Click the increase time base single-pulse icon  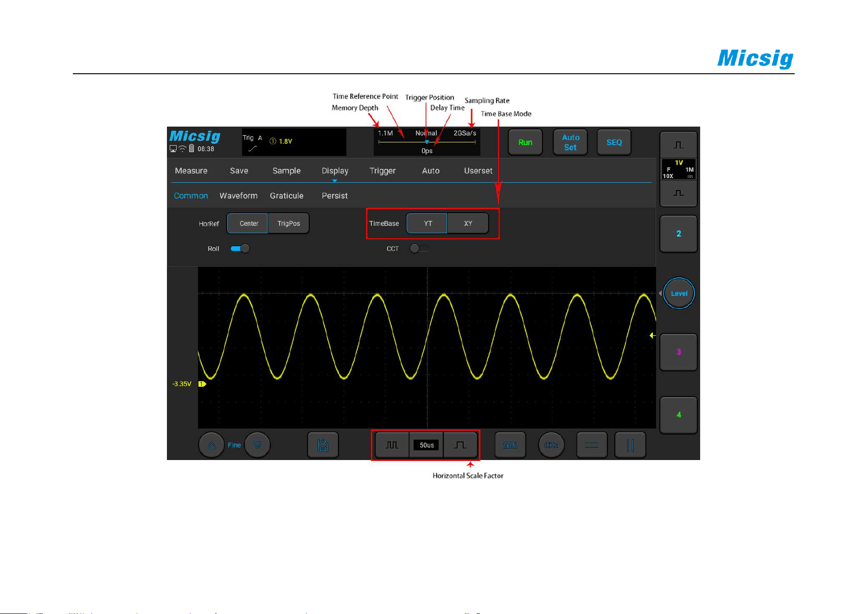pos(460,445)
